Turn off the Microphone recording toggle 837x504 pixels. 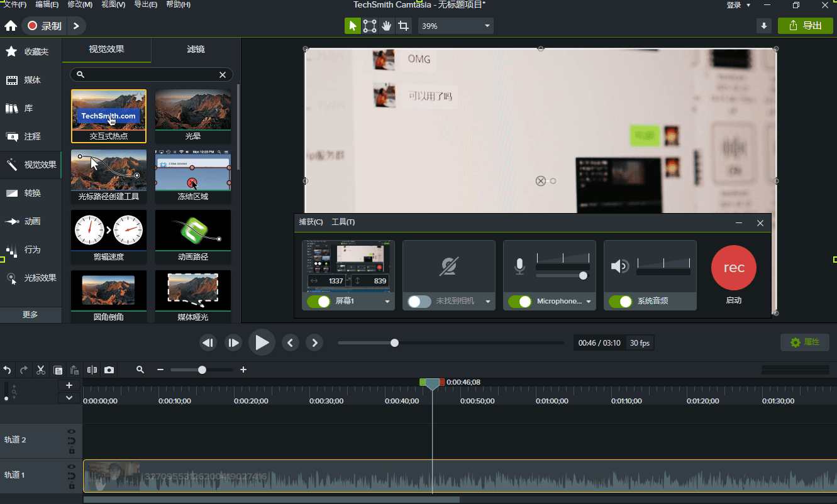click(x=519, y=302)
